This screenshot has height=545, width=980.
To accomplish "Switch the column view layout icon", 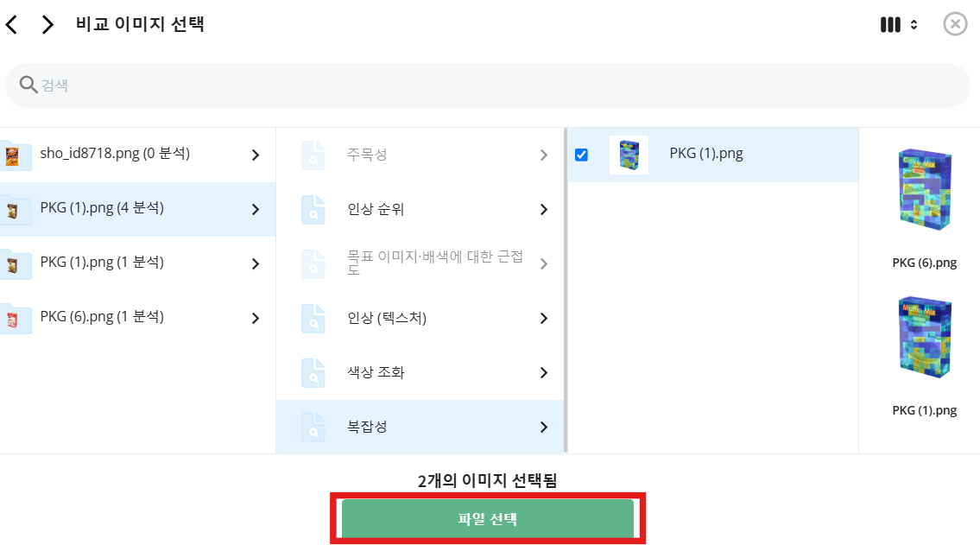I will 899,24.
